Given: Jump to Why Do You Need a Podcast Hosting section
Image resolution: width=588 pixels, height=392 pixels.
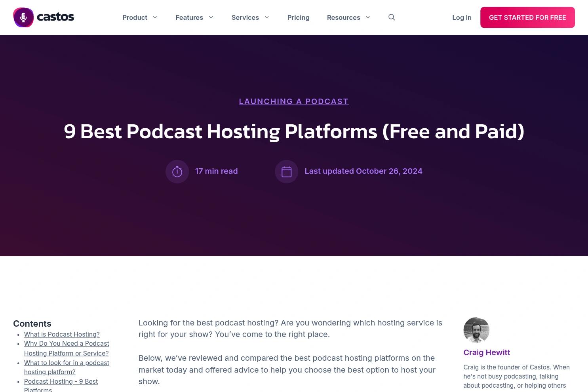Looking at the screenshot, I should (x=67, y=348).
